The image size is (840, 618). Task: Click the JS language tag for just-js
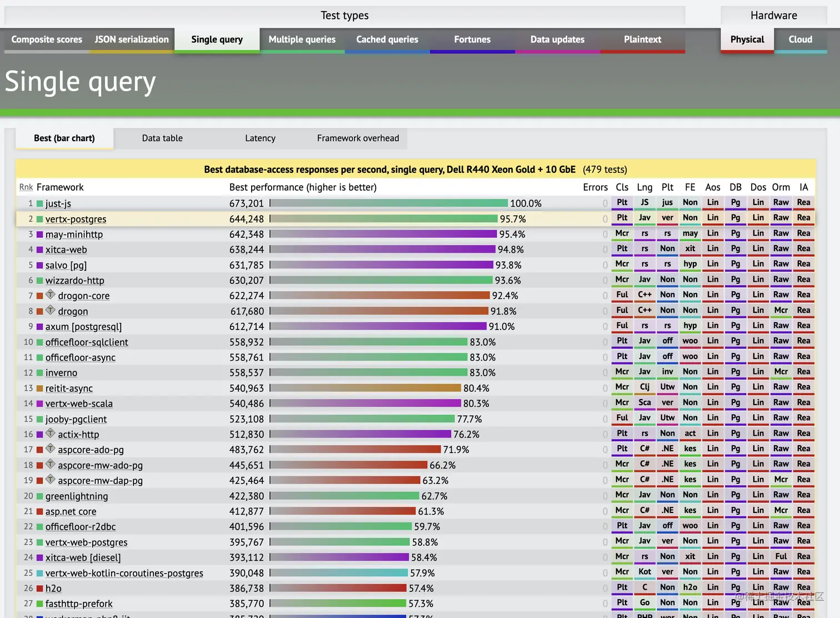pyautogui.click(x=645, y=202)
